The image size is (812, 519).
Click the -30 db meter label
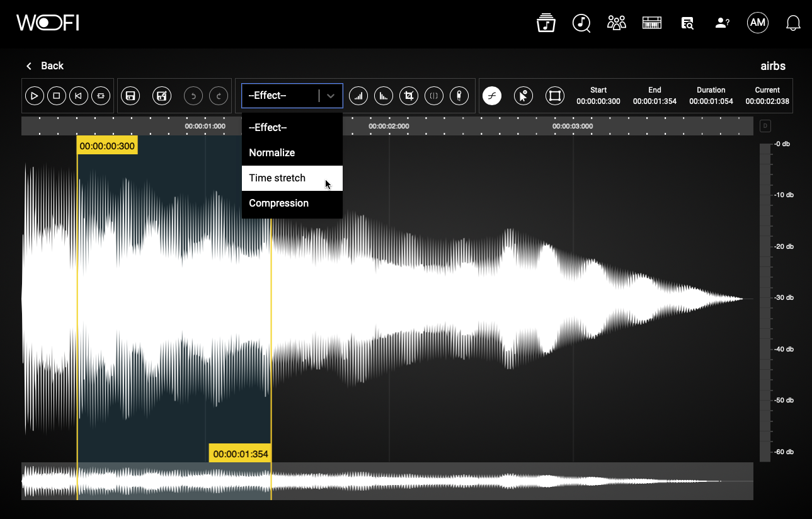pyautogui.click(x=784, y=297)
